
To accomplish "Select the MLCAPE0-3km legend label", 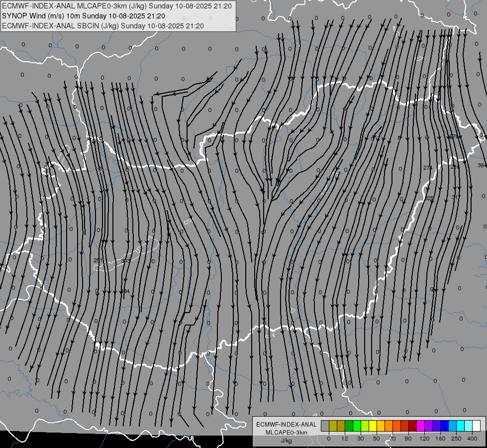I will pyautogui.click(x=287, y=433).
